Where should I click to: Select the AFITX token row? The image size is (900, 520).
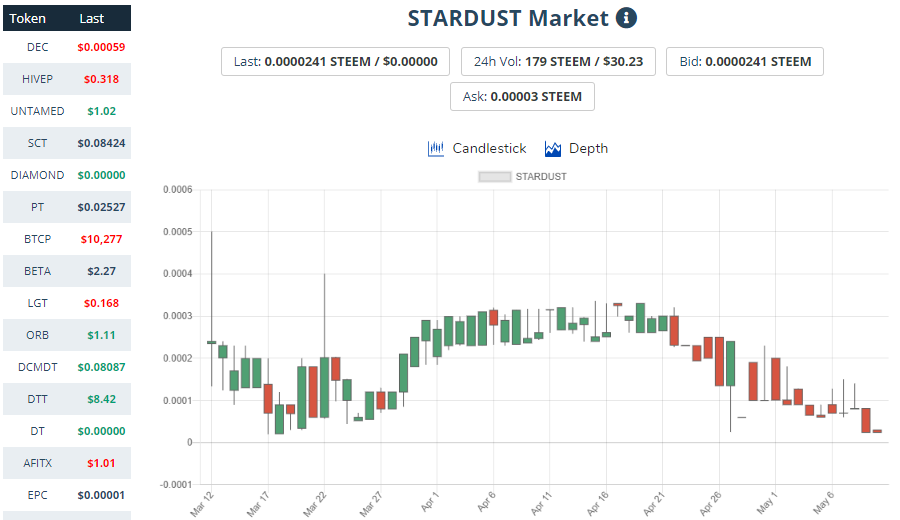point(67,463)
